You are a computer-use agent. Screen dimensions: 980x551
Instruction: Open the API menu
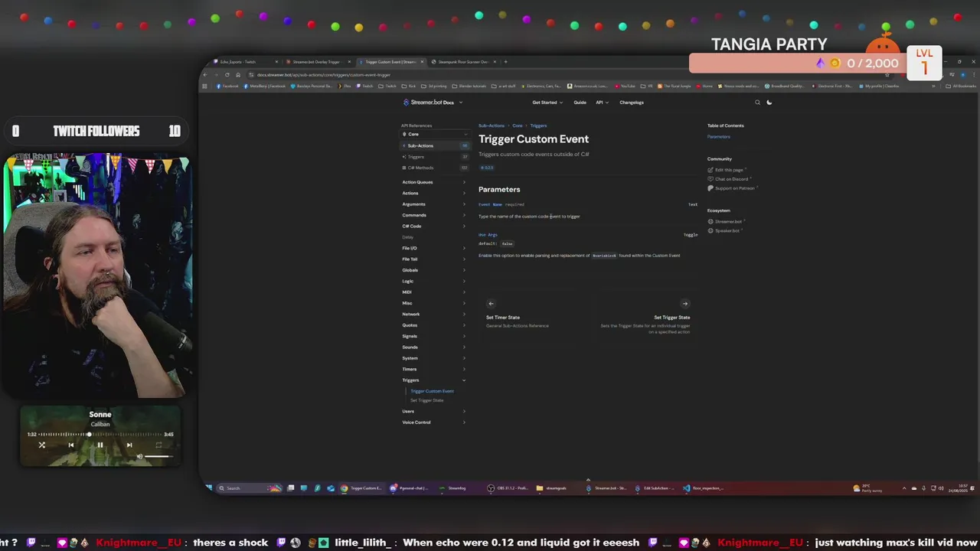(x=602, y=103)
